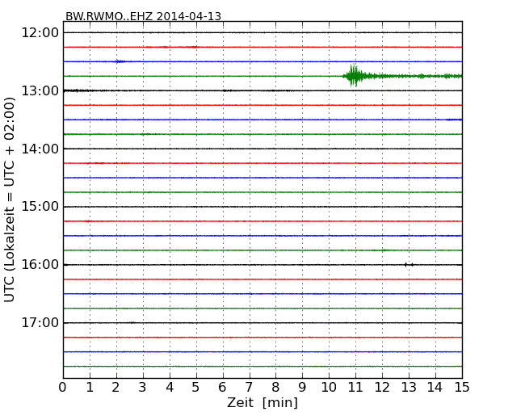Click the 0 minute tick label
The width and height of the screenshot is (525, 420).
63,388
